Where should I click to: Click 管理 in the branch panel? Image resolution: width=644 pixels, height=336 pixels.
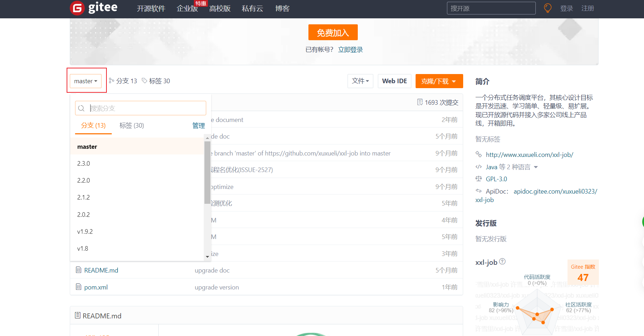pyautogui.click(x=199, y=126)
